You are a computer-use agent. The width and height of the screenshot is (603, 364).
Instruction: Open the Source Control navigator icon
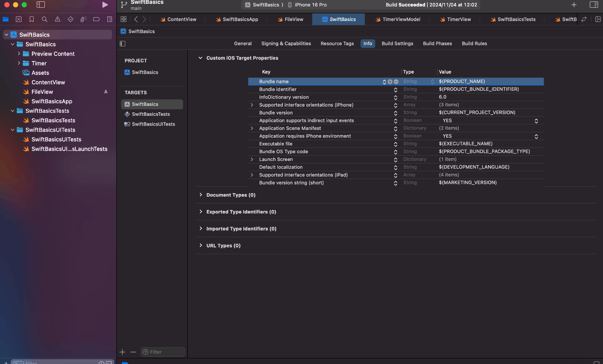pos(19,19)
